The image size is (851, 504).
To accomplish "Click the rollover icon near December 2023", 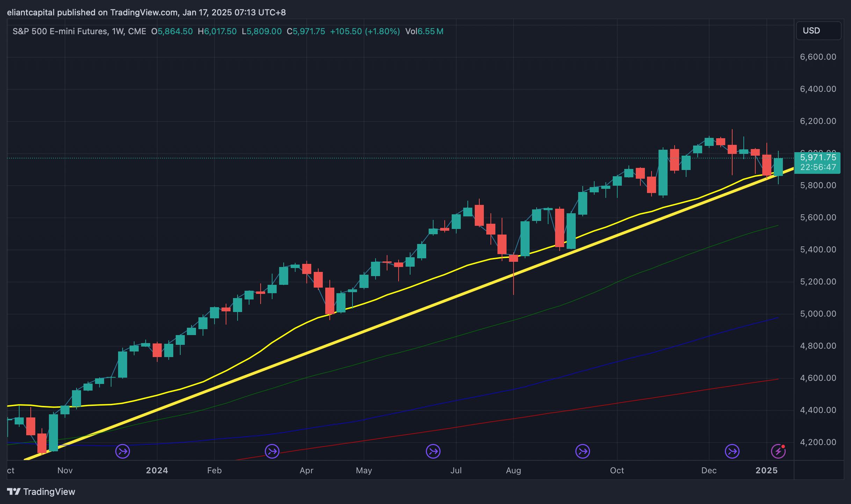I will 123,451.
